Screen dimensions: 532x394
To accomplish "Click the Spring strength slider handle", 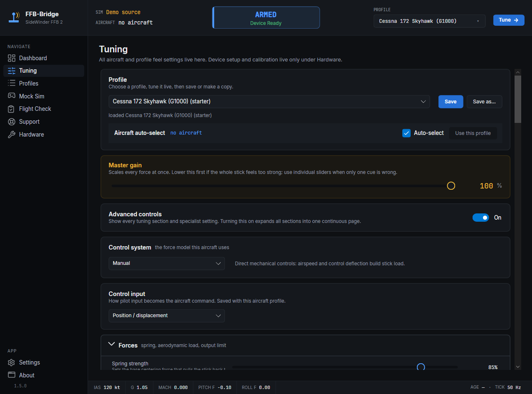I will 421,367.
